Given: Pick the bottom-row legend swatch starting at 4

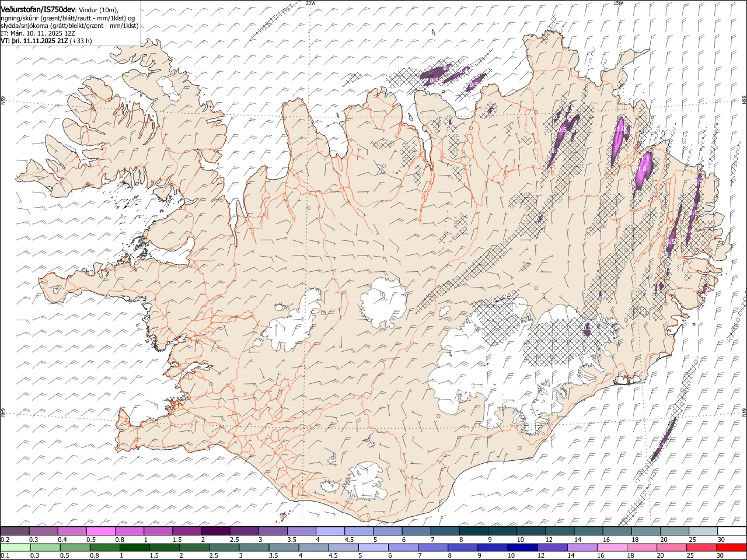Looking at the screenshot, I should (x=313, y=547).
